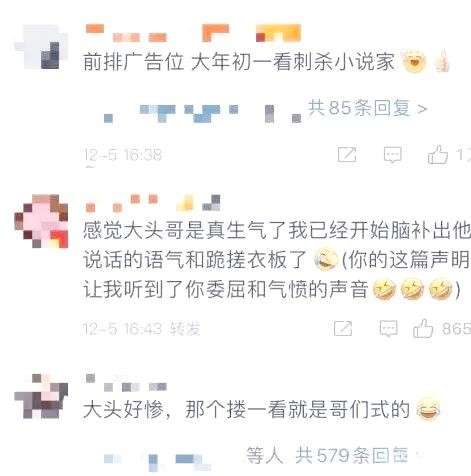
Task: Expand 共579条回复 reply thread
Action: 352,455
